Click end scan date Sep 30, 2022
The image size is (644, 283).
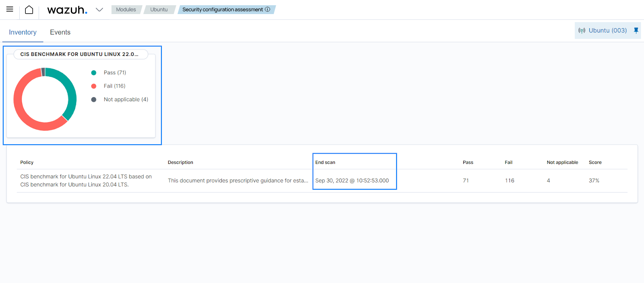point(352,181)
